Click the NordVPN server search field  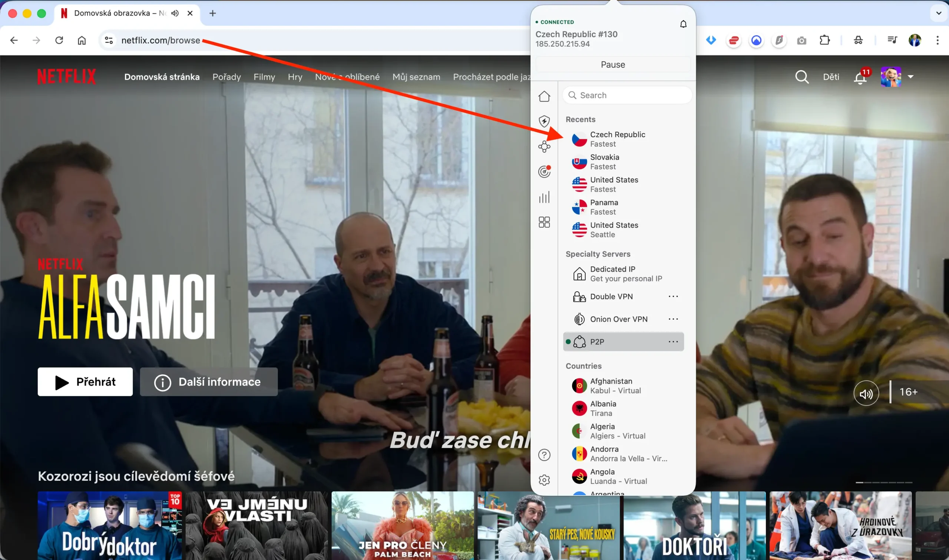(x=627, y=95)
